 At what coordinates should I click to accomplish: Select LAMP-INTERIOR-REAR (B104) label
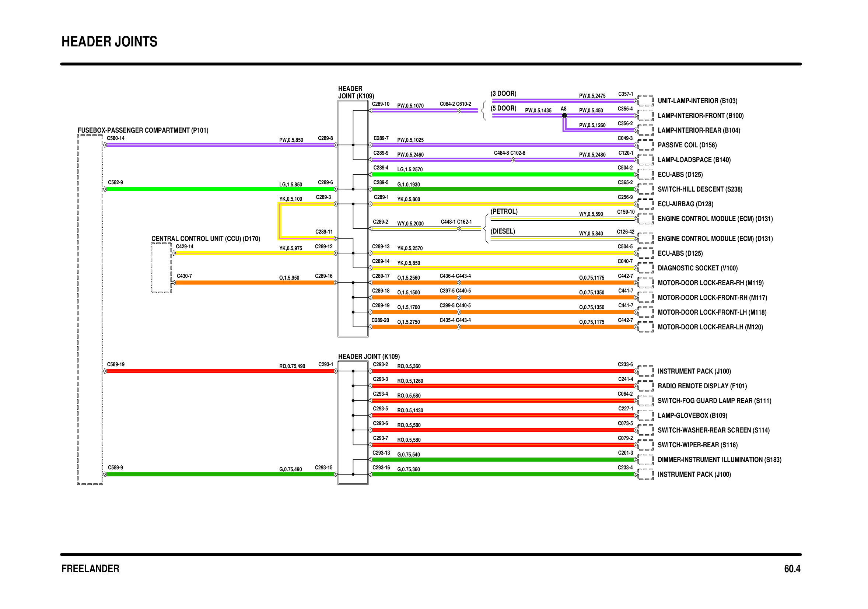pos(699,130)
